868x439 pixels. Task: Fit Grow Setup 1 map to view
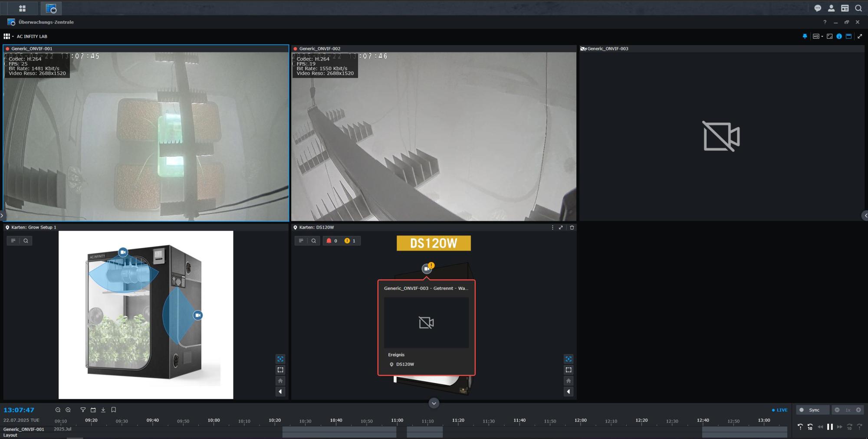point(280,359)
